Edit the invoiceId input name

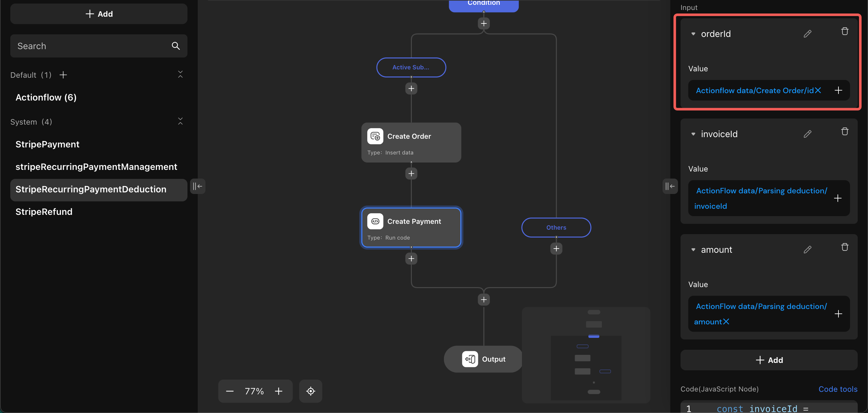[807, 134]
